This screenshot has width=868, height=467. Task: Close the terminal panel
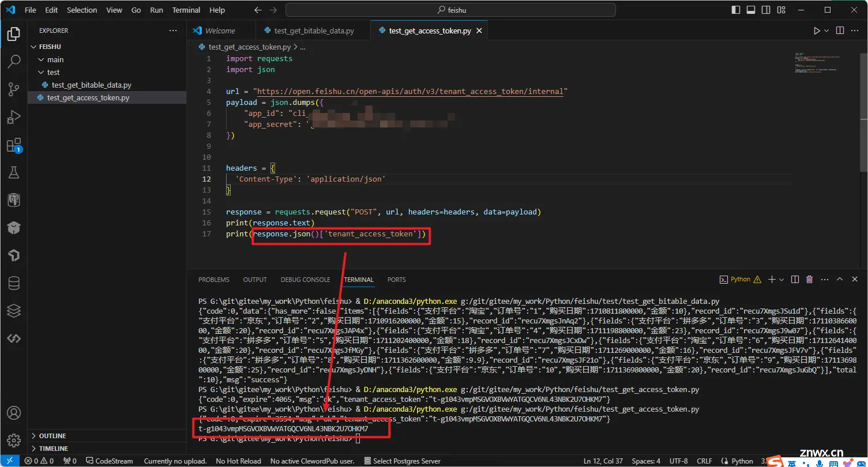[855, 280]
